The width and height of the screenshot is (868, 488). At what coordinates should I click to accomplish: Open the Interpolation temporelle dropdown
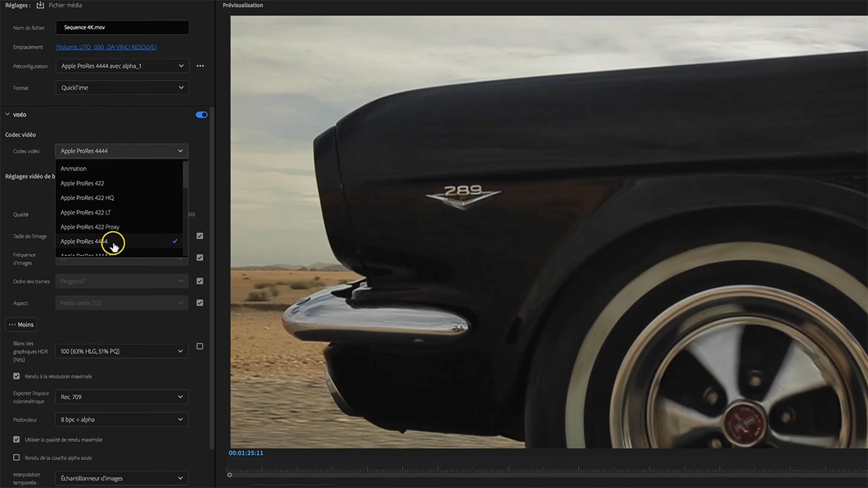122,478
